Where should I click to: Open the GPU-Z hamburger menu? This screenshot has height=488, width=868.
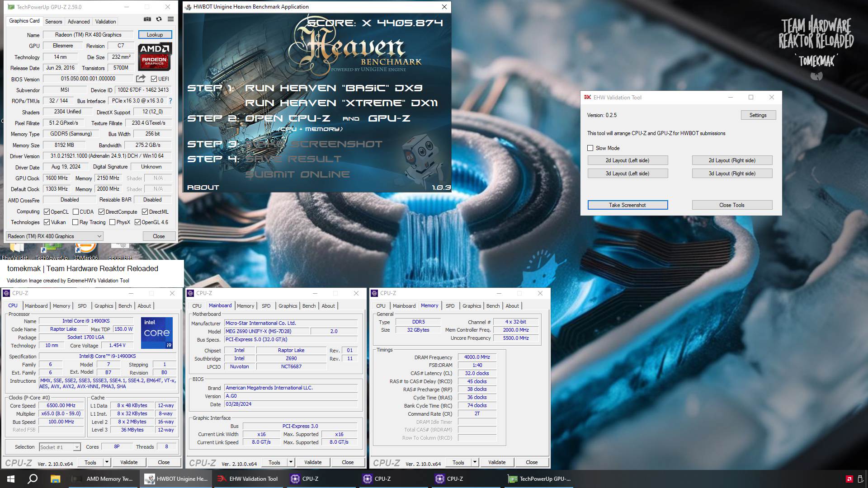[x=170, y=19]
